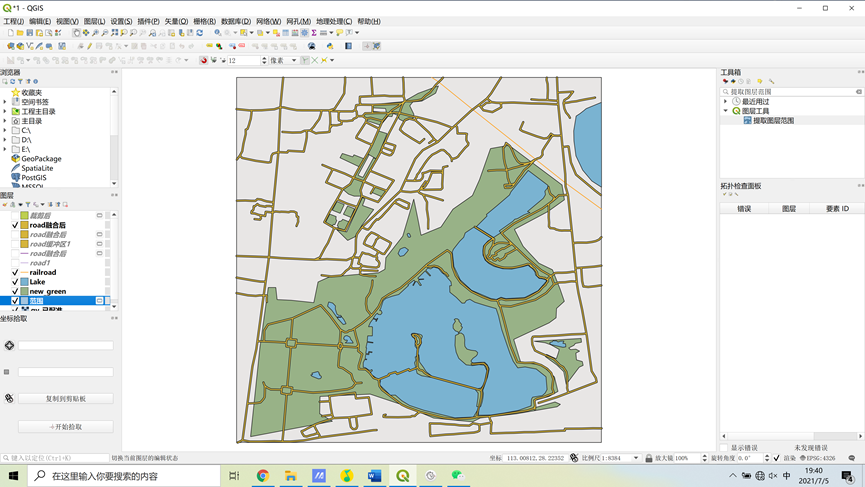Click the filter legend icon in Layers panel
Screen dimensions: 865x487
coord(28,205)
